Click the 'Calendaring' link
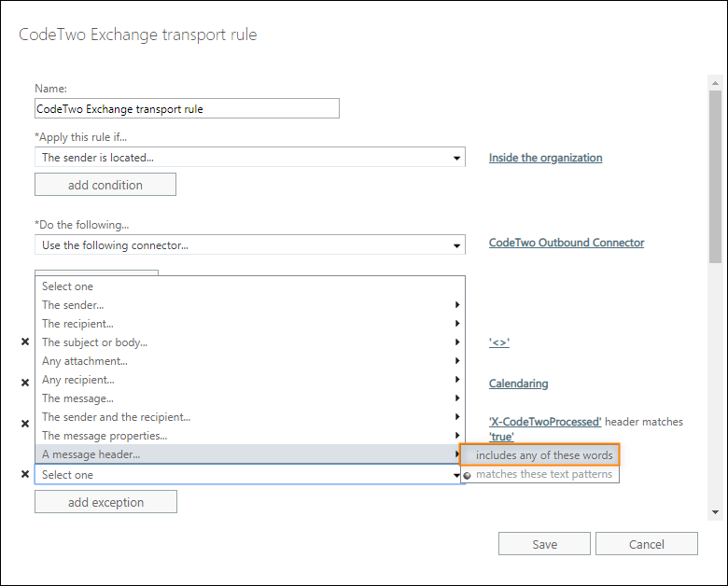Image resolution: width=728 pixels, height=586 pixels. click(519, 384)
